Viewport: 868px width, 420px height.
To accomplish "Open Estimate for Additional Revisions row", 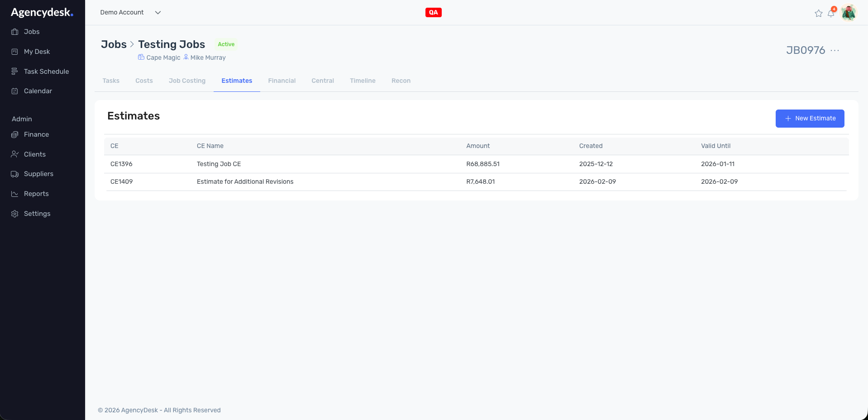I will point(245,181).
